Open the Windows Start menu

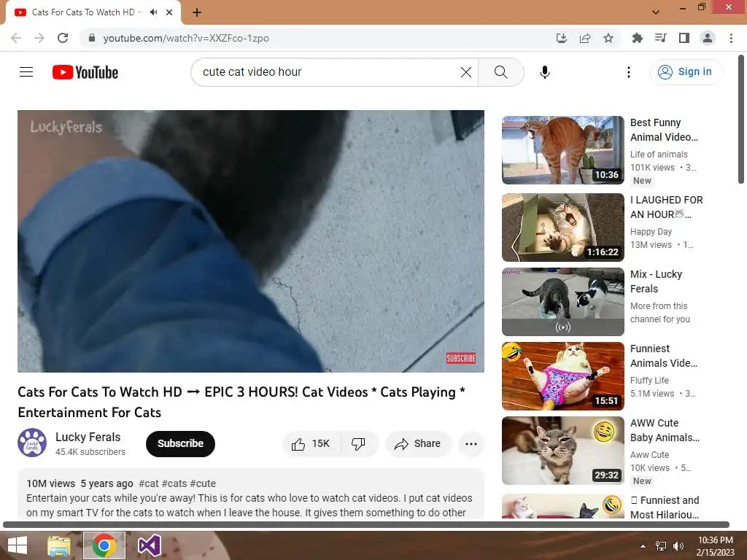18,545
